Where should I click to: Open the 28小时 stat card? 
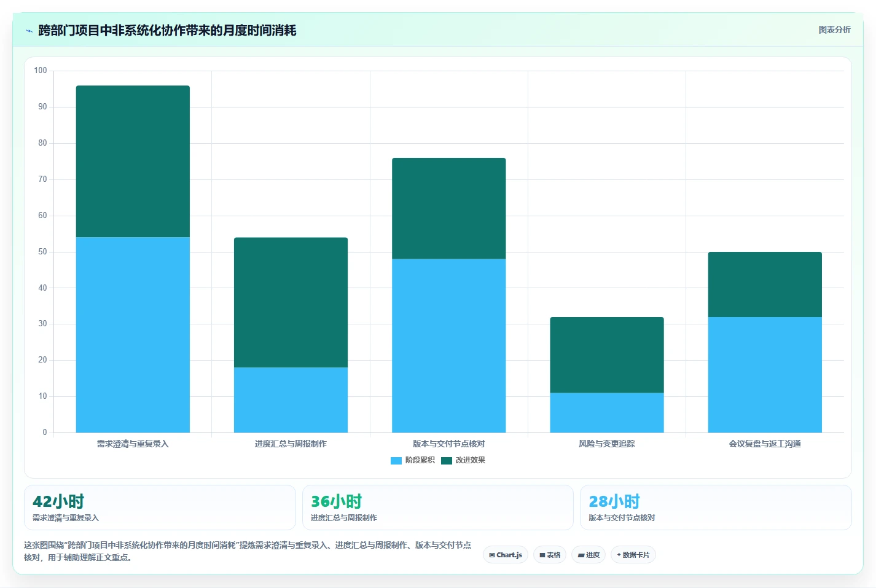click(716, 508)
